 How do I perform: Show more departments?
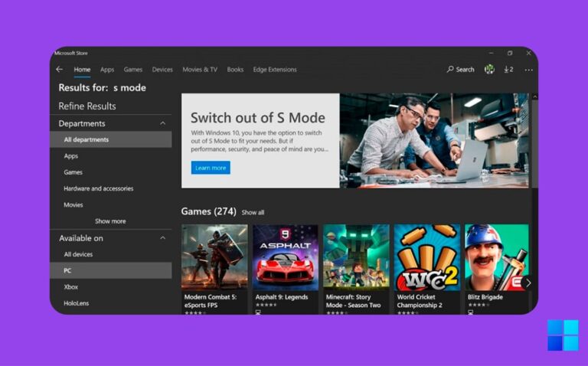(x=110, y=221)
